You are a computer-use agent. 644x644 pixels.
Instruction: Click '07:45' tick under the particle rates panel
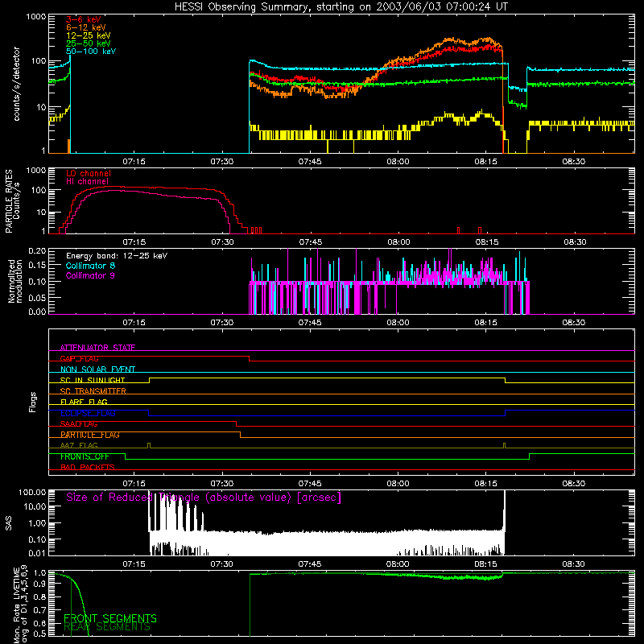point(311,242)
